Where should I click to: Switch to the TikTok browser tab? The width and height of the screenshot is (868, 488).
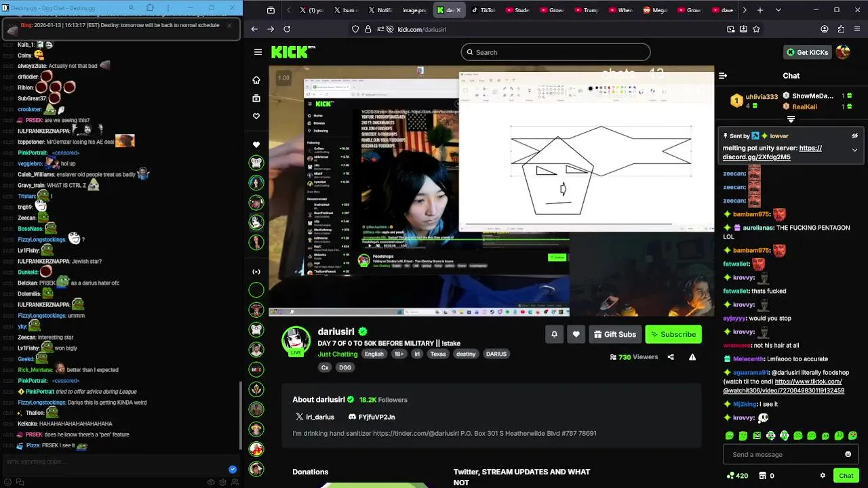(484, 10)
